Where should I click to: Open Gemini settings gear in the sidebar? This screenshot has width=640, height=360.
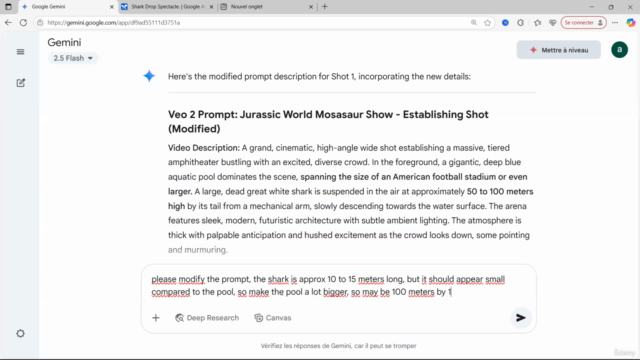pos(20,333)
